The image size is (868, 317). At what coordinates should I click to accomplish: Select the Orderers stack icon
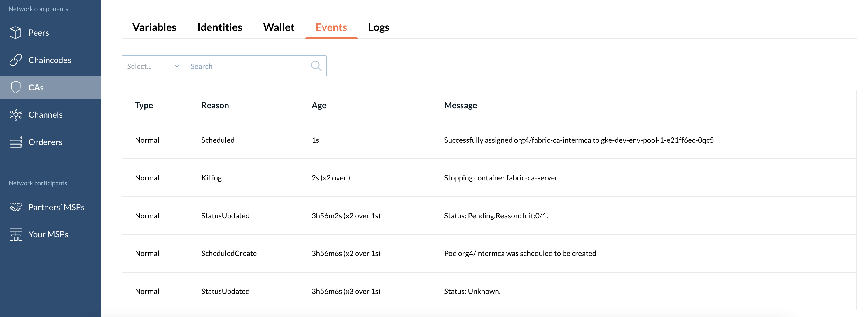(15, 142)
